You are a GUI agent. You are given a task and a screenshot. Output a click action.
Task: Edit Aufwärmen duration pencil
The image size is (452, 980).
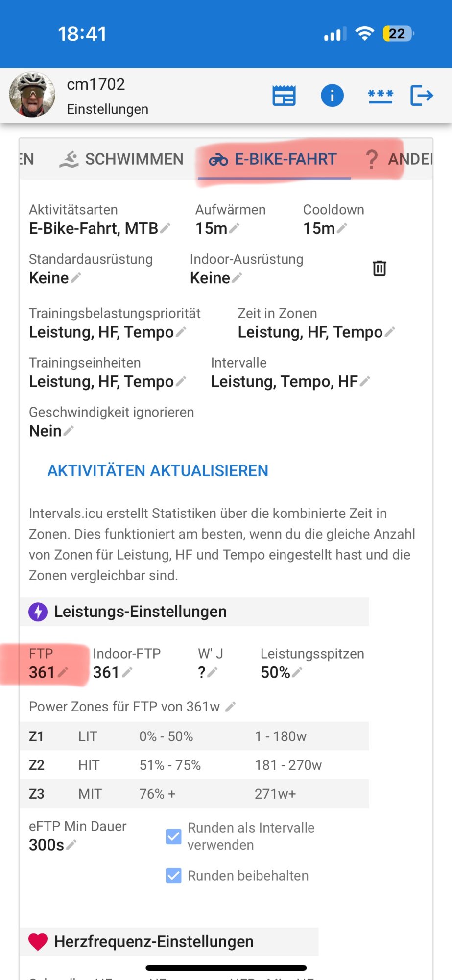point(235,228)
